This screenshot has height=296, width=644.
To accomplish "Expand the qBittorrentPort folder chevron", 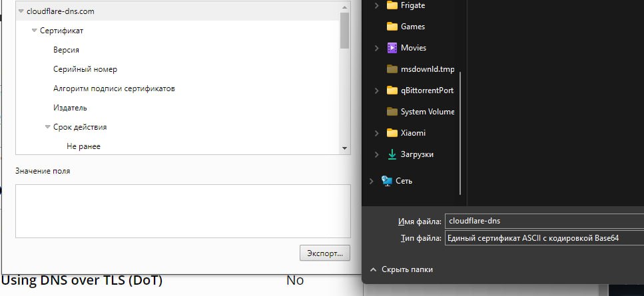I will pos(376,90).
